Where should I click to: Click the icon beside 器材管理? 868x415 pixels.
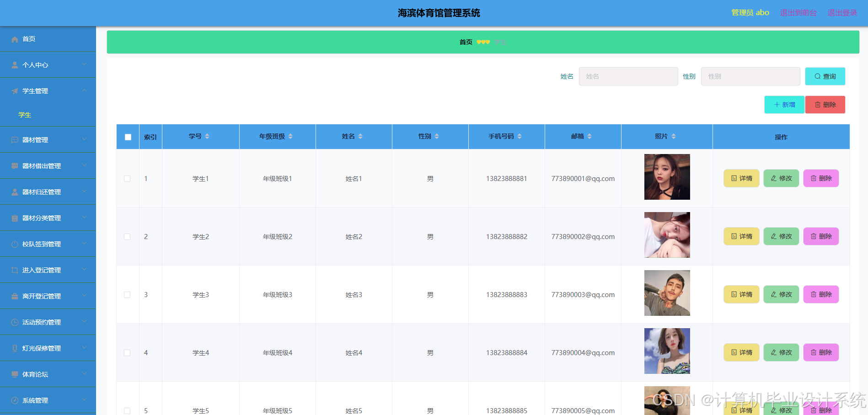coord(15,140)
